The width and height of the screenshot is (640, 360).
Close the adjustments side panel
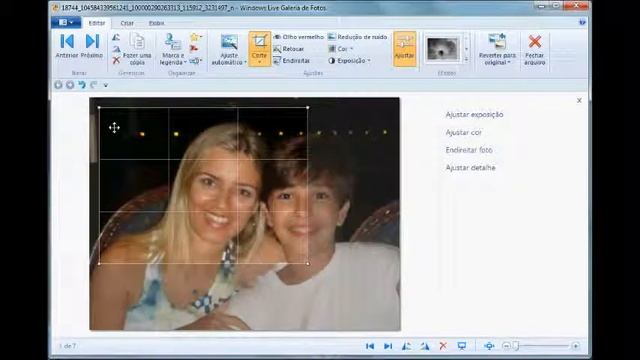pos(579,100)
